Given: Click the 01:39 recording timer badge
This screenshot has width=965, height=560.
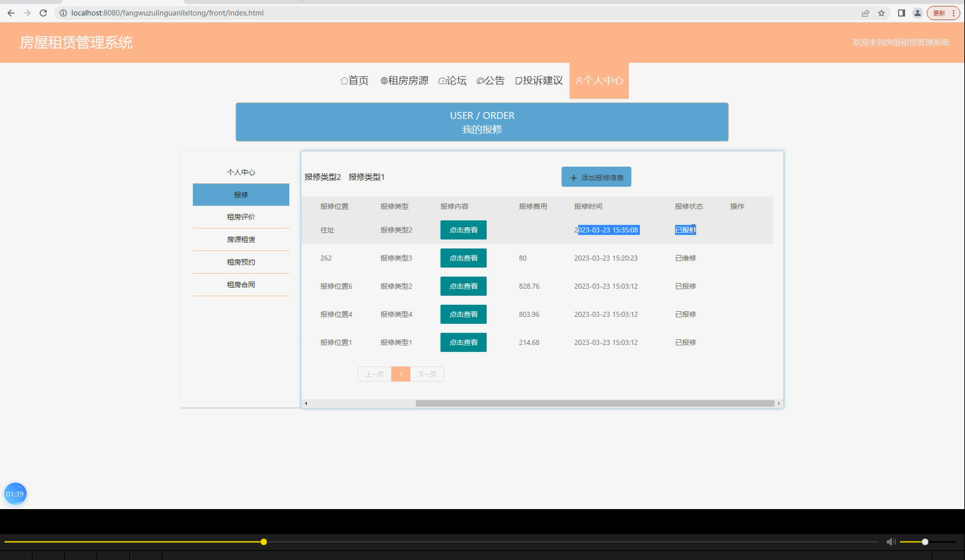Looking at the screenshot, I should pyautogui.click(x=15, y=494).
